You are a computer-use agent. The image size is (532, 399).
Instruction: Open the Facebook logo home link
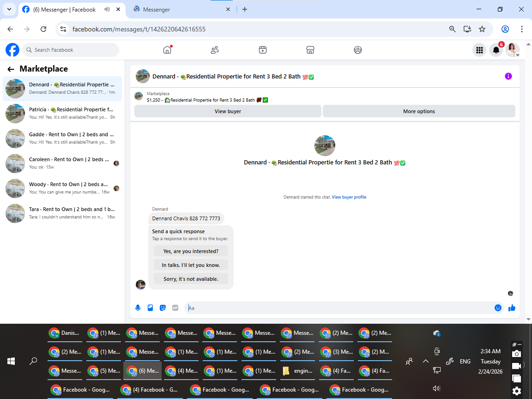tap(12, 50)
